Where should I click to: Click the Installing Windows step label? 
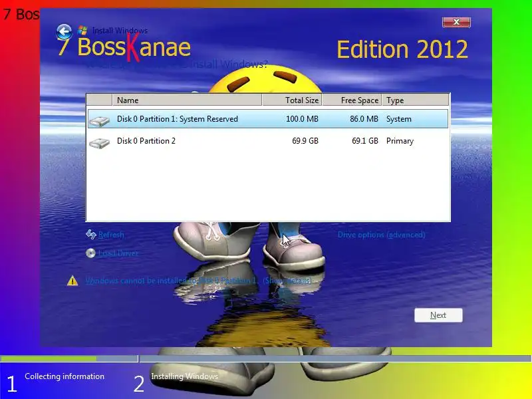pyautogui.click(x=185, y=376)
